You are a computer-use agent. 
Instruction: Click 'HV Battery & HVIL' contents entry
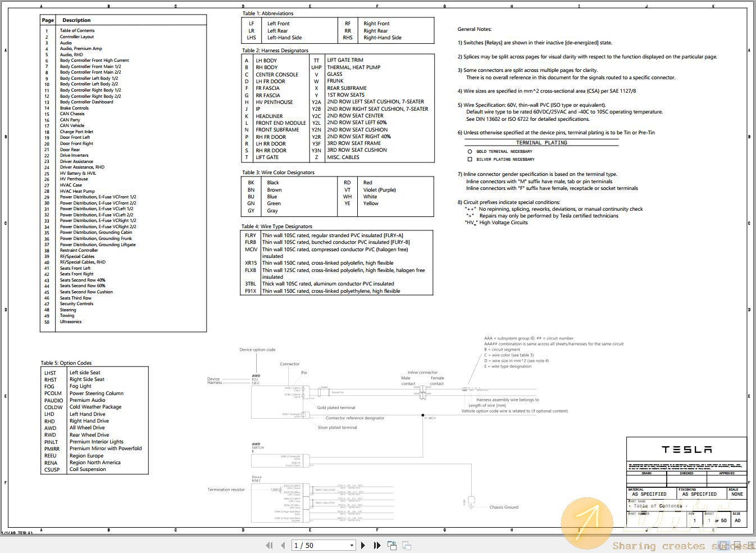(x=78, y=173)
